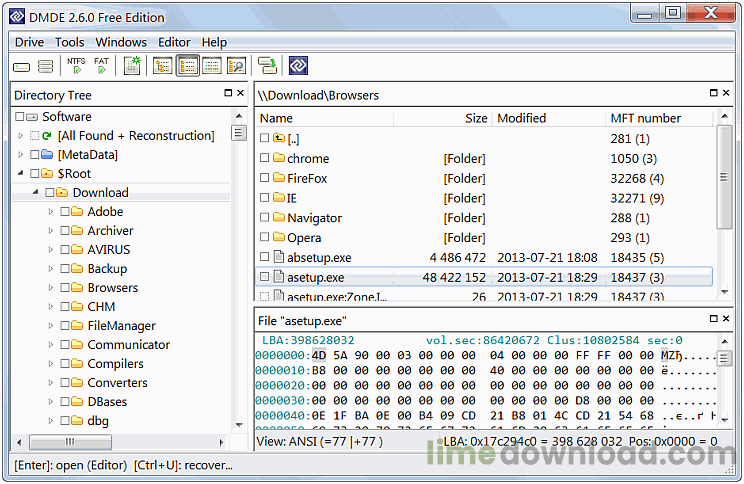Viewport: 744px width, 484px height.
Task: Open the Editor menu
Action: [174, 42]
